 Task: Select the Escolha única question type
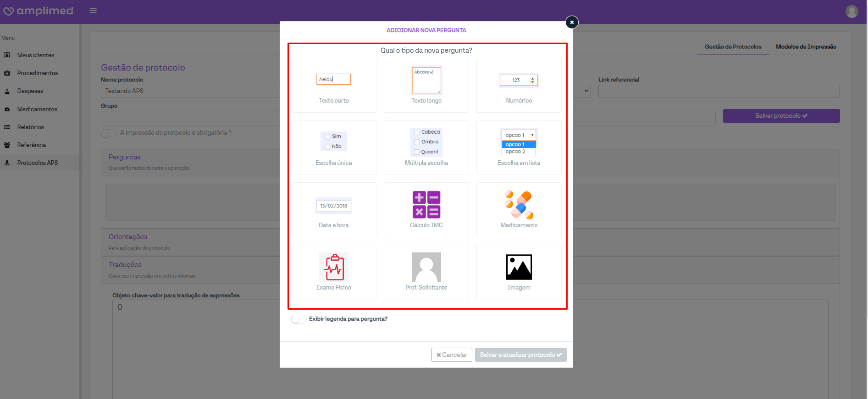point(334,148)
